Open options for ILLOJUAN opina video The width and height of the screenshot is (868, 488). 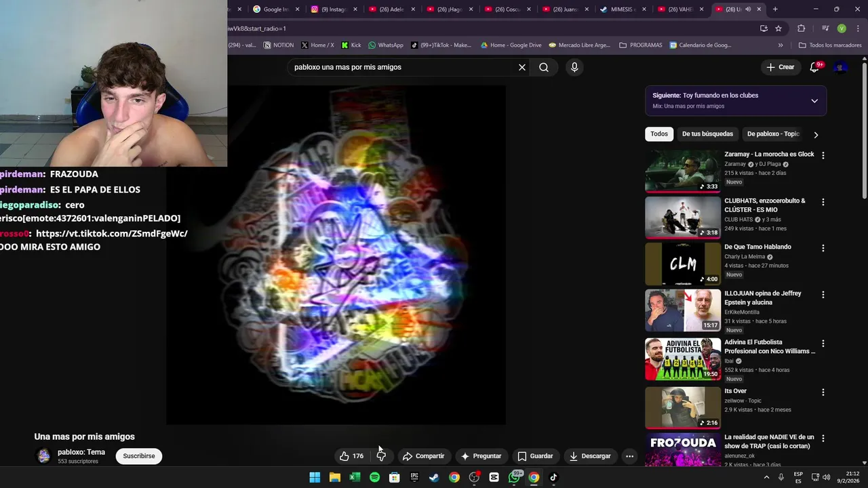coord(823,295)
